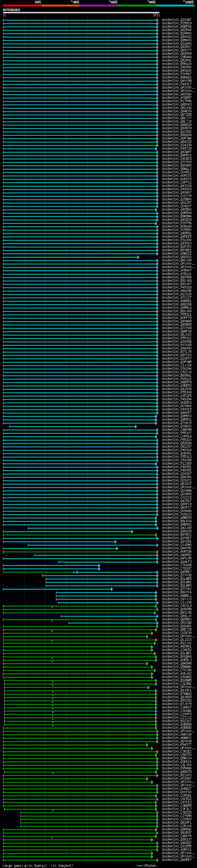This screenshot has width=197, height=868.
Task: Click the orange ~40% identity legend segment
Action: [x=60, y=6]
